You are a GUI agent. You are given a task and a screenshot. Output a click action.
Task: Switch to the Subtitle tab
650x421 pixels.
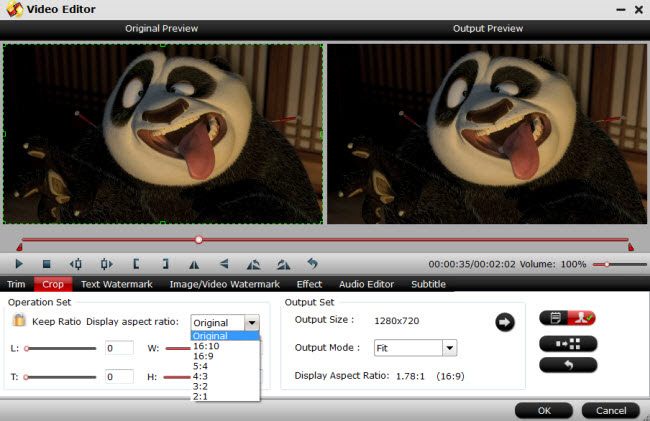pyautogui.click(x=429, y=284)
